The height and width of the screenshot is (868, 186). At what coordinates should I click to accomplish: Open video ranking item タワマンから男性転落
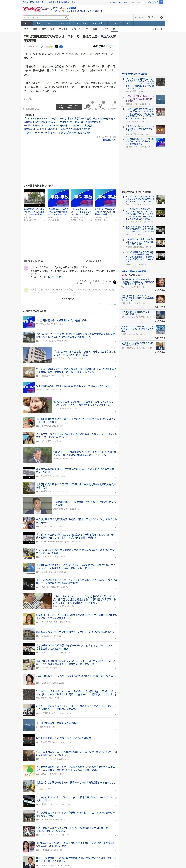[140, 199]
